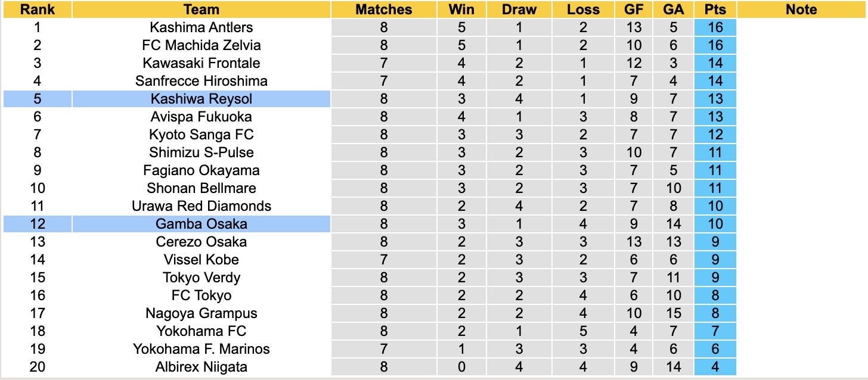Select the Kashima Antlers team name
868x380 pixels.
click(201, 27)
